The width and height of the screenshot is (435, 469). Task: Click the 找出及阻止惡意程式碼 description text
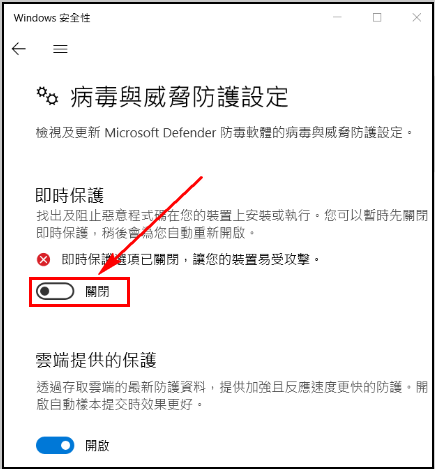(x=232, y=224)
